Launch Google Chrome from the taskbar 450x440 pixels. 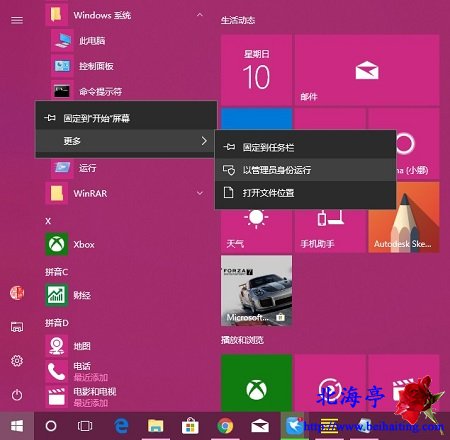pyautogui.click(x=225, y=426)
